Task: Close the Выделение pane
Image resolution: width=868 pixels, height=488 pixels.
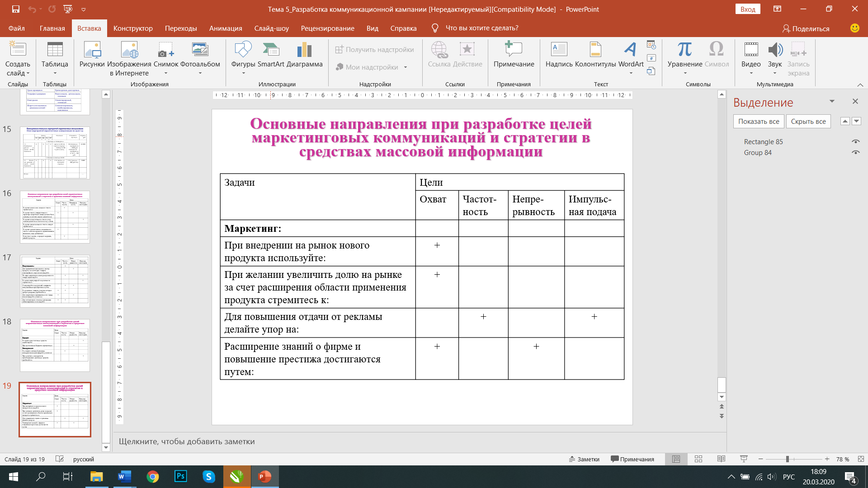Action: [855, 101]
